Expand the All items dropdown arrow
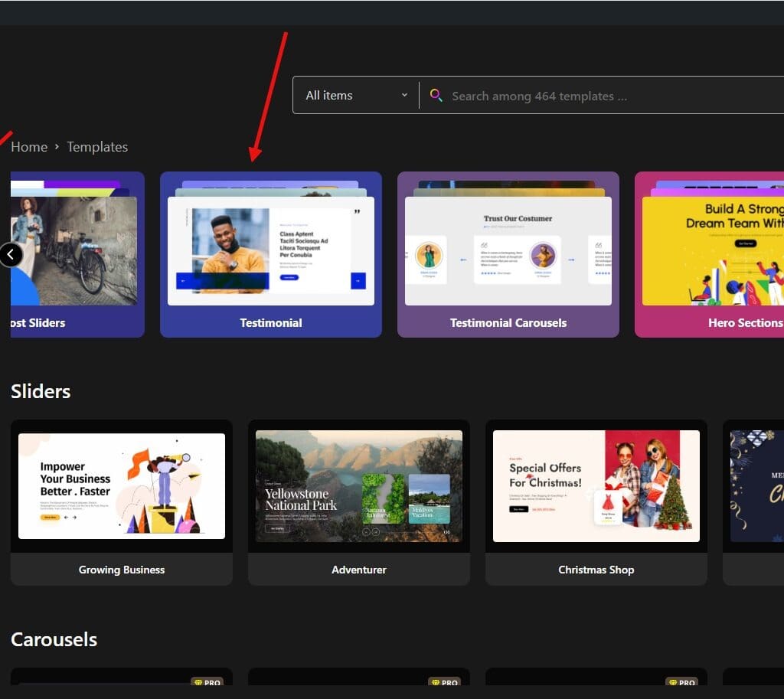This screenshot has width=784, height=699. click(x=404, y=96)
